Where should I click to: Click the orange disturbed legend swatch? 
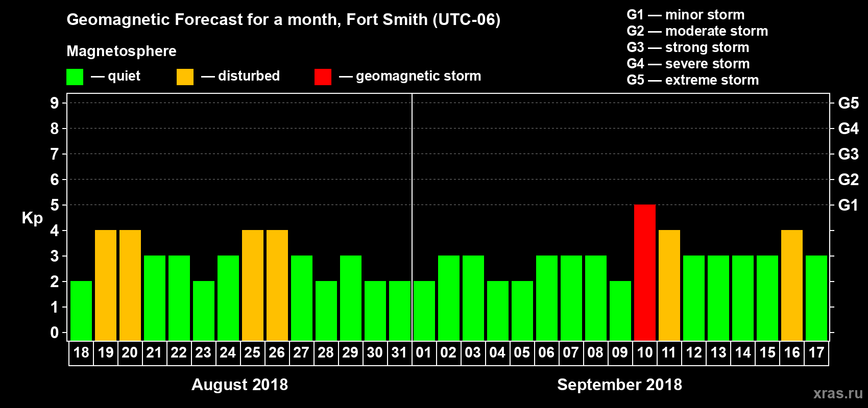[x=185, y=77]
